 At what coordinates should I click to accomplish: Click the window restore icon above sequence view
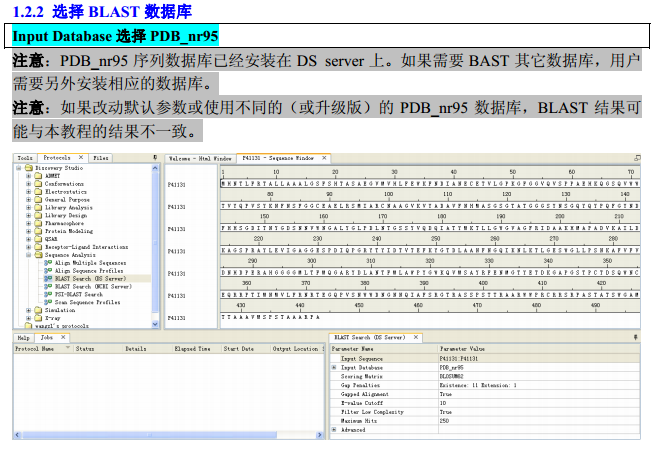(637, 158)
